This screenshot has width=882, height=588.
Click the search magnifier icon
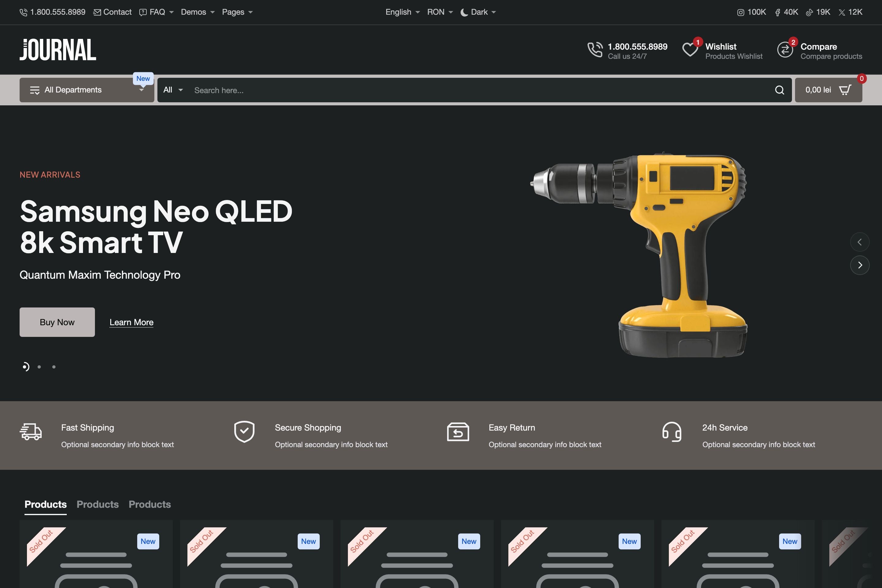coord(779,90)
